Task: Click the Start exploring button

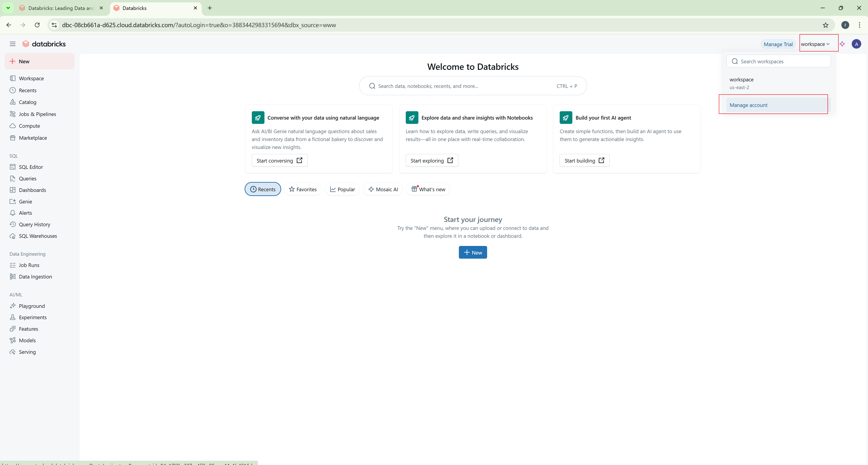Action: tap(432, 161)
